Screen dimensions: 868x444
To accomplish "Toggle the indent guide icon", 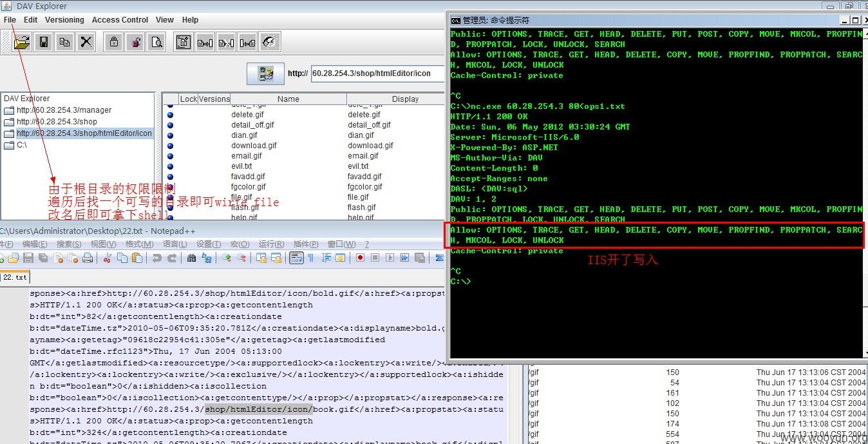I will click(326, 258).
